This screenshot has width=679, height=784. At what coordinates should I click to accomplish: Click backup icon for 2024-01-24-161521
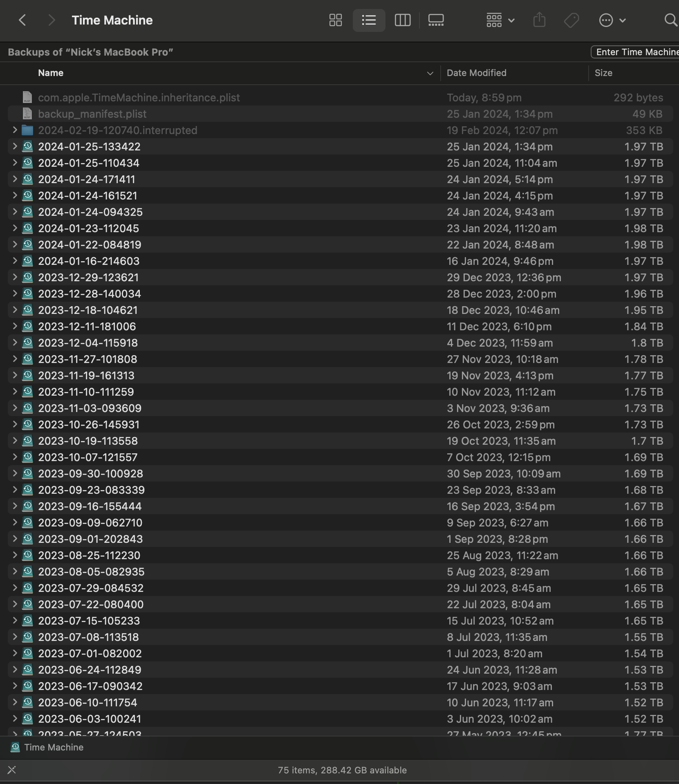coord(27,195)
